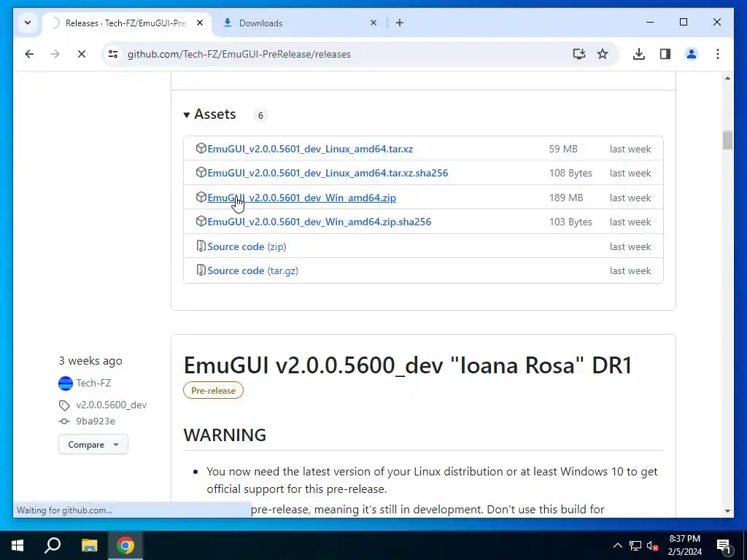The image size is (747, 560).
Task: Close the Downloads tab
Action: (x=373, y=23)
